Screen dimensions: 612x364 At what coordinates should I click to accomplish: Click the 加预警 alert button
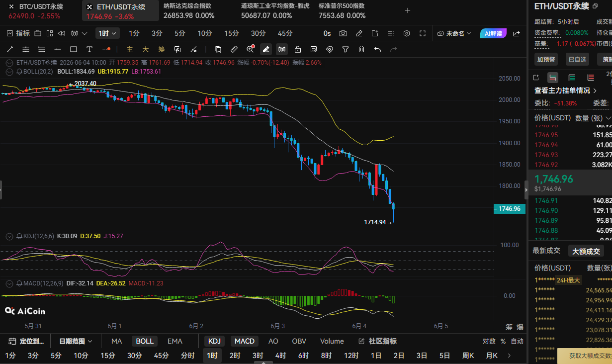[x=546, y=59]
